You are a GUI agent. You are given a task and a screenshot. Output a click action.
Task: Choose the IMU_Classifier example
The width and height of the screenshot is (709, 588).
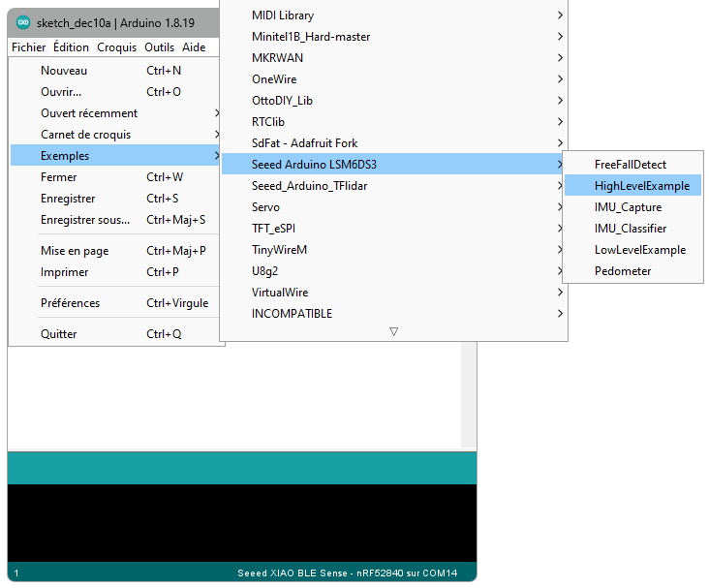coord(630,229)
